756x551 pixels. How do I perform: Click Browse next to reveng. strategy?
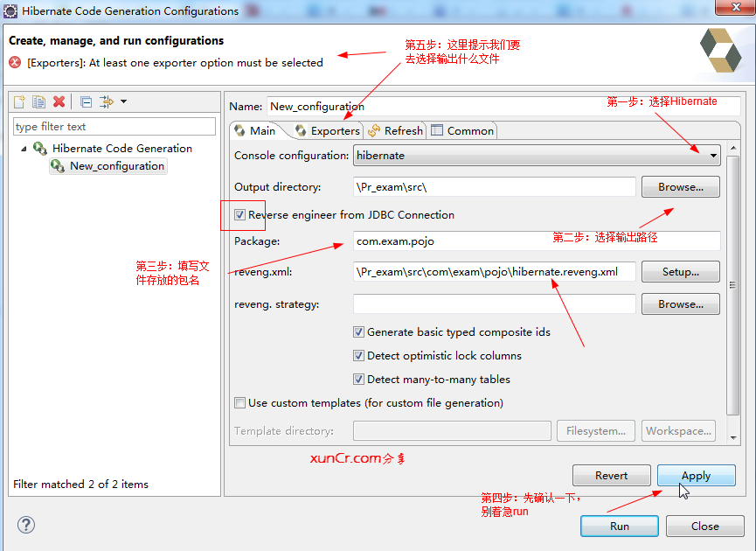click(x=680, y=304)
